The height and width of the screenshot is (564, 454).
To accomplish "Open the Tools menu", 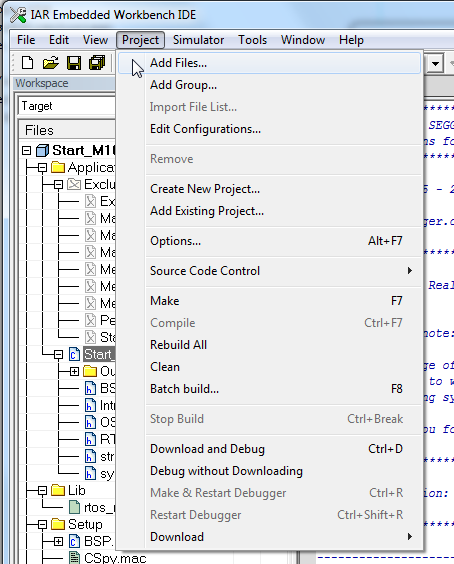I will point(253,40).
